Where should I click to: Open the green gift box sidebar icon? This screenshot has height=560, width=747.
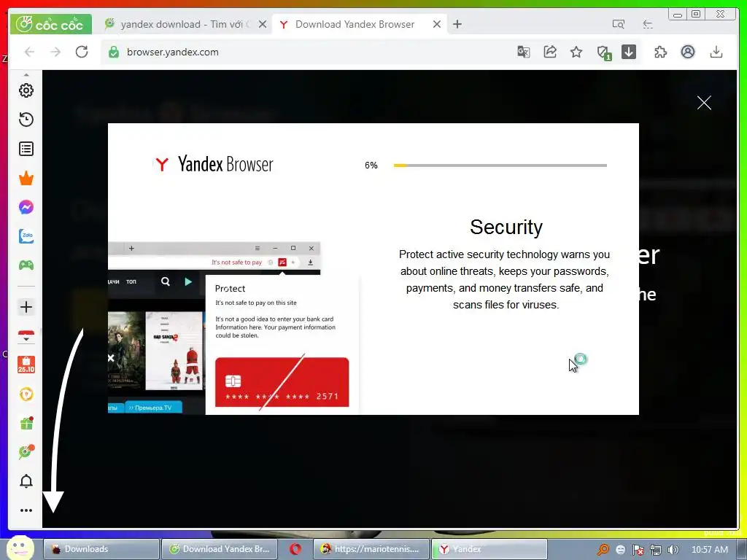click(26, 423)
